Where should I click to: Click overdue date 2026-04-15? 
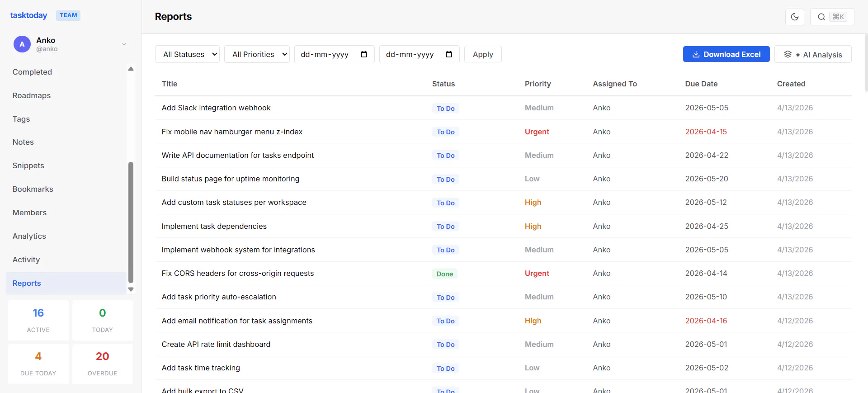(706, 132)
